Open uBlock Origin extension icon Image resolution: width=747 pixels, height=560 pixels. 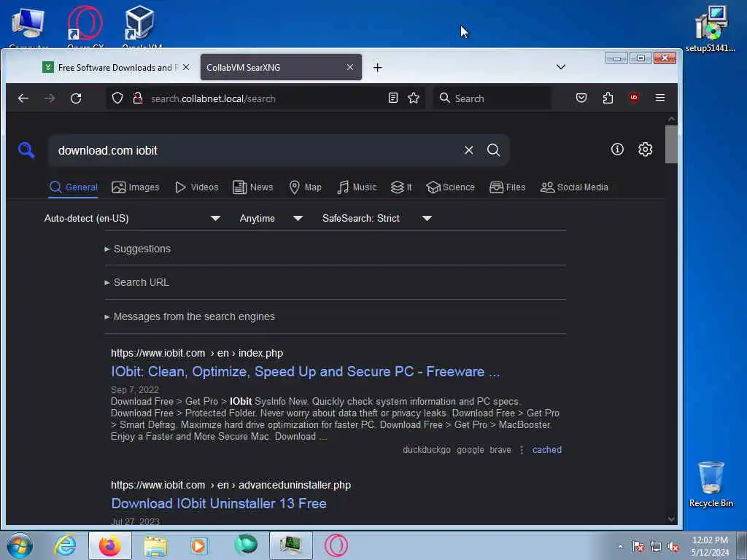pos(634,98)
